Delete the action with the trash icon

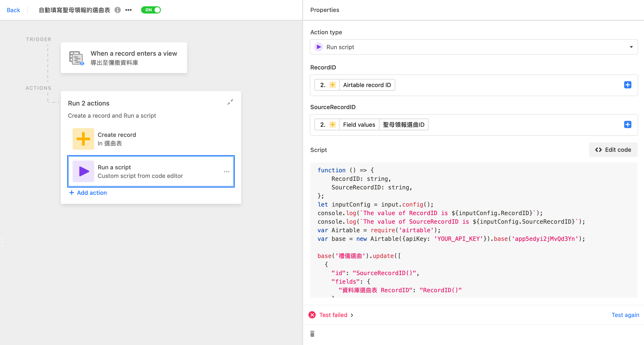312,334
